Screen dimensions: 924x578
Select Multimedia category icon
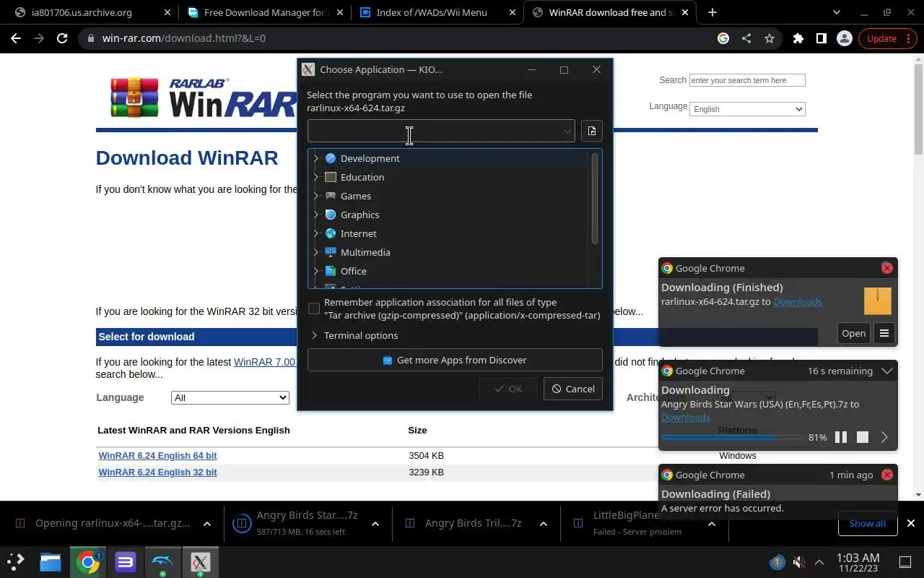point(331,252)
